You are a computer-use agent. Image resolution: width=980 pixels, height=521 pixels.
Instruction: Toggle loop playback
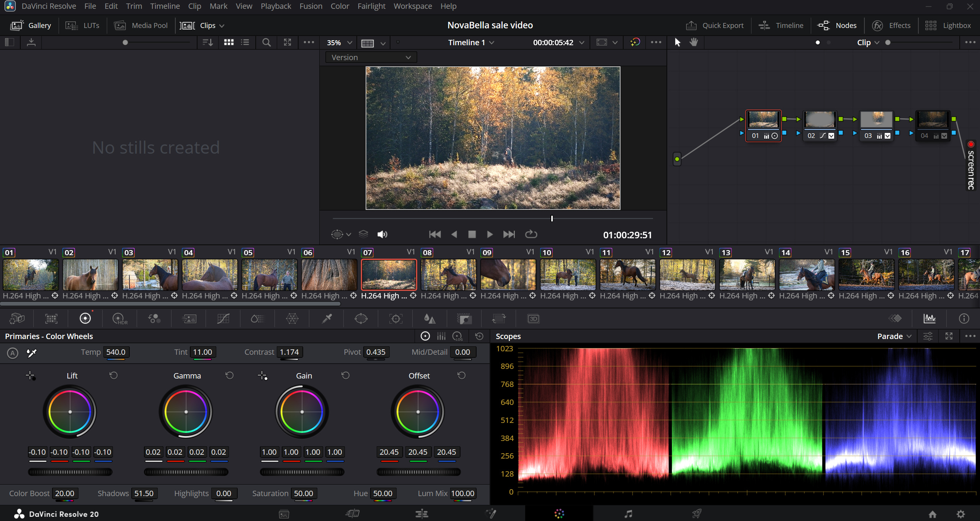(531, 234)
